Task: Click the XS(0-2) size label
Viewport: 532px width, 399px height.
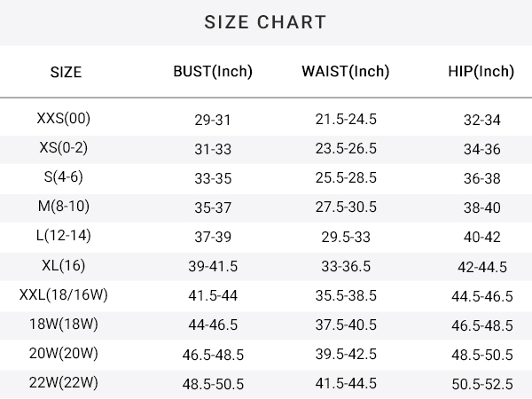Action: coord(64,148)
